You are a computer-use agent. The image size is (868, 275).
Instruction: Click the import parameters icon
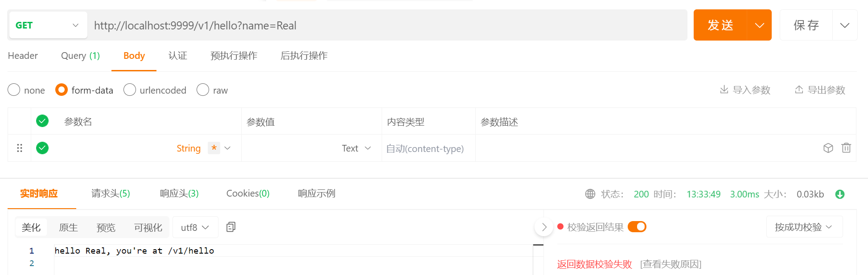pos(724,90)
